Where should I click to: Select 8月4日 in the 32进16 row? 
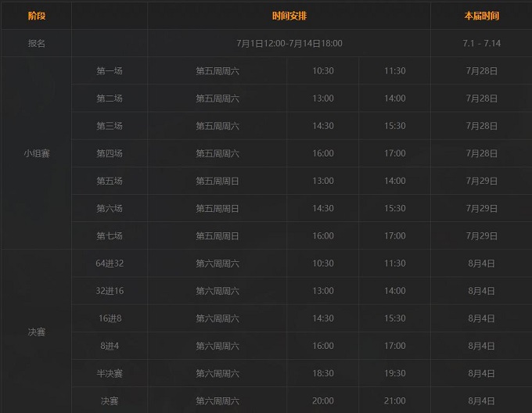481,291
